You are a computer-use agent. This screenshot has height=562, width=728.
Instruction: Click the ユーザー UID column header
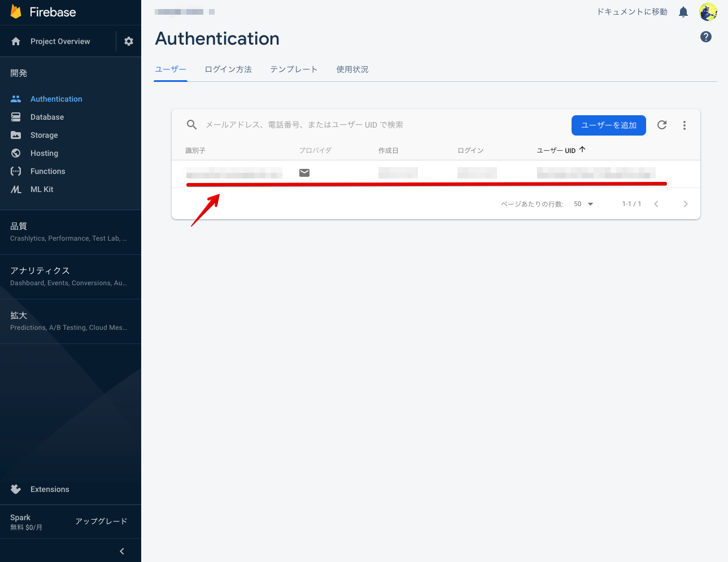(x=556, y=151)
